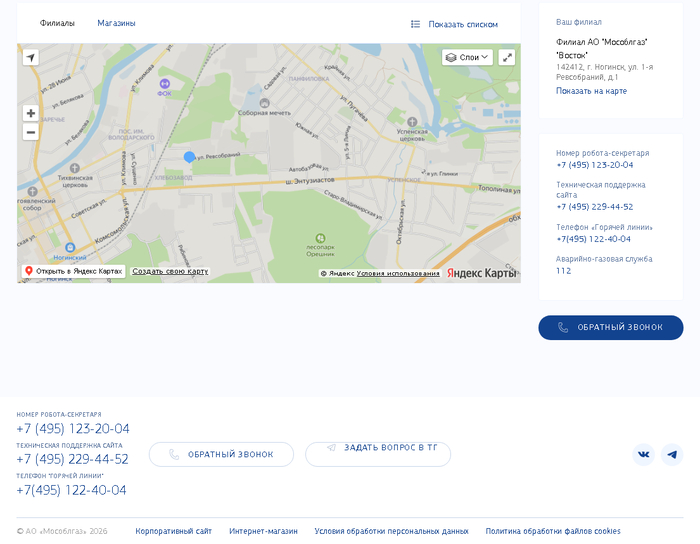The width and height of the screenshot is (700, 544).
Task: Zoom in the map with plus button
Action: click(x=31, y=113)
